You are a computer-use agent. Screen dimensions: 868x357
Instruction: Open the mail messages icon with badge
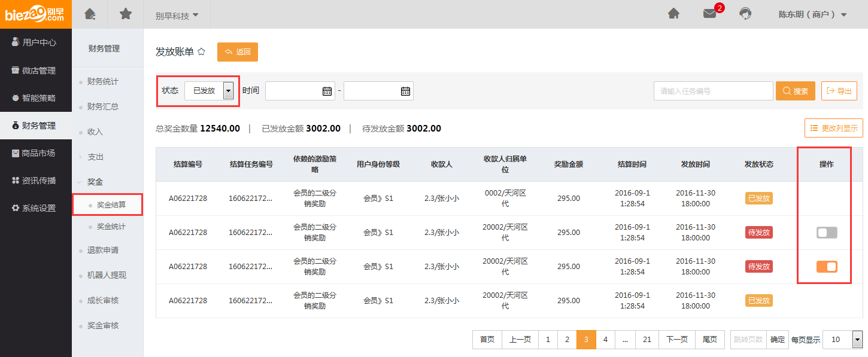710,14
